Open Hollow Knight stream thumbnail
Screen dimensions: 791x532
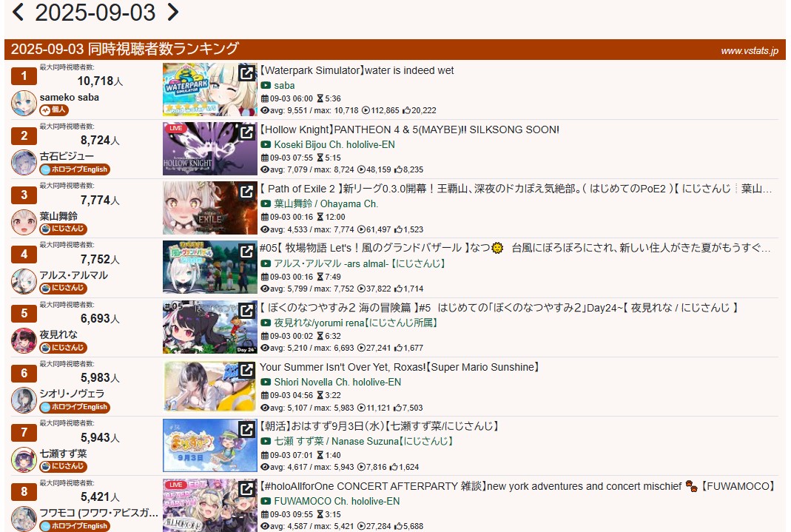click(210, 149)
